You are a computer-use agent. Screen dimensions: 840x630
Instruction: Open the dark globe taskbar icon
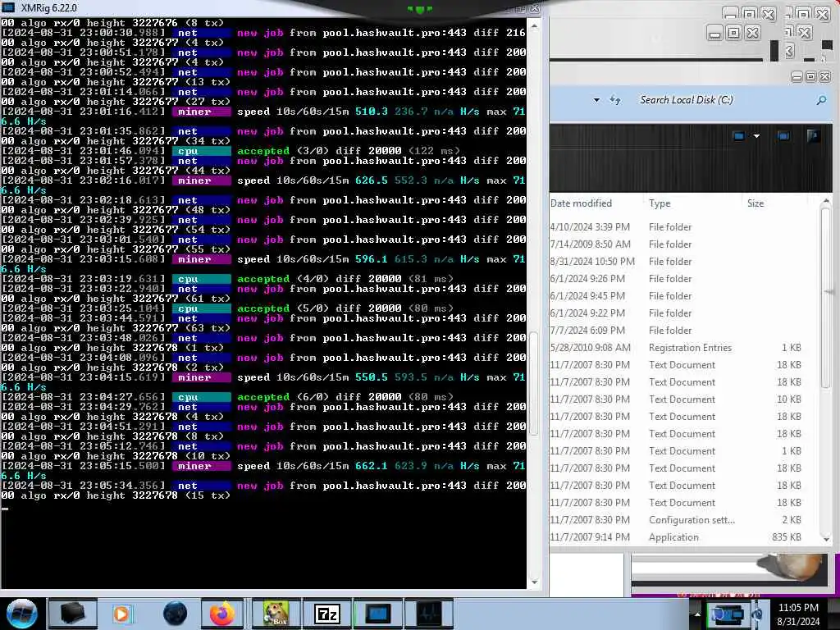pos(176,614)
